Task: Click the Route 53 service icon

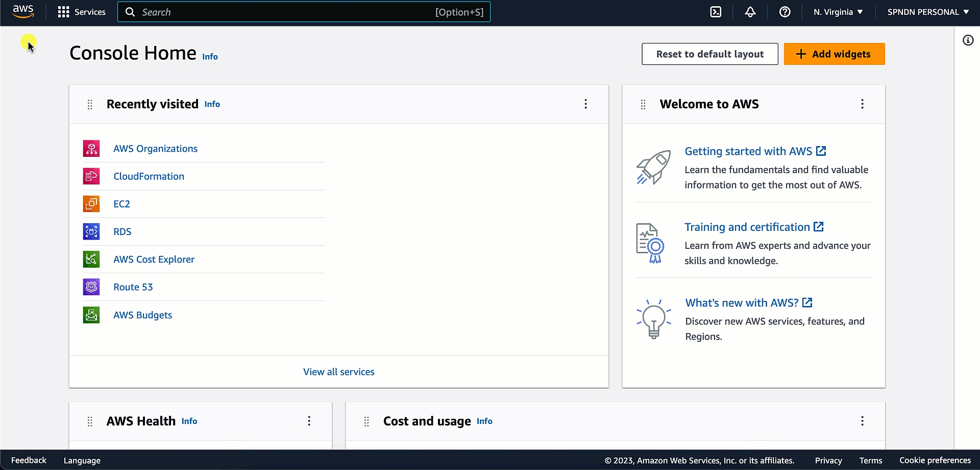Action: click(91, 287)
